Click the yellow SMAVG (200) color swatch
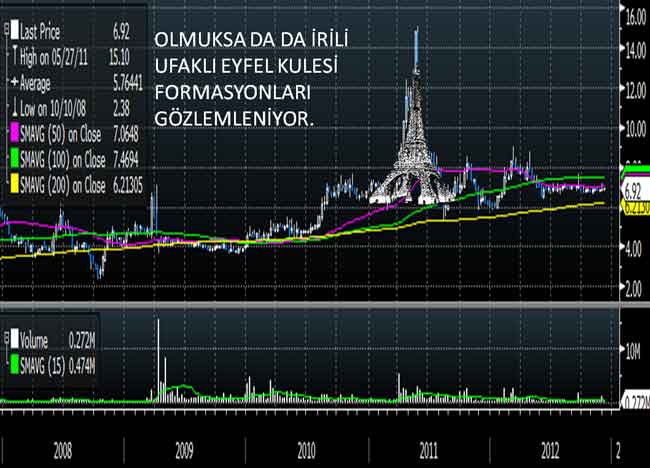 pos(15,185)
